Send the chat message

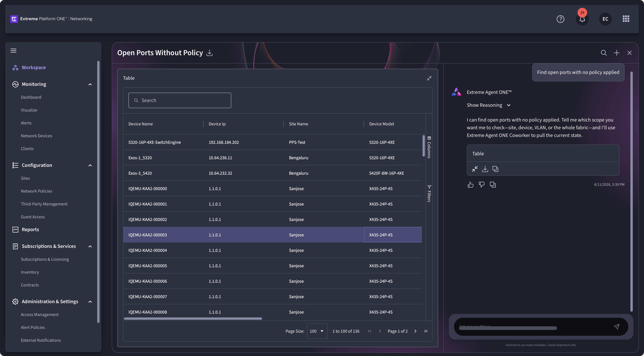pyautogui.click(x=616, y=327)
